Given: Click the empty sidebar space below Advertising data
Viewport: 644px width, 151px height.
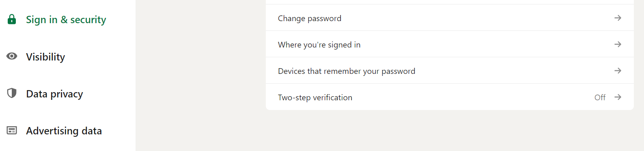Looking at the screenshot, I should click(68, 145).
